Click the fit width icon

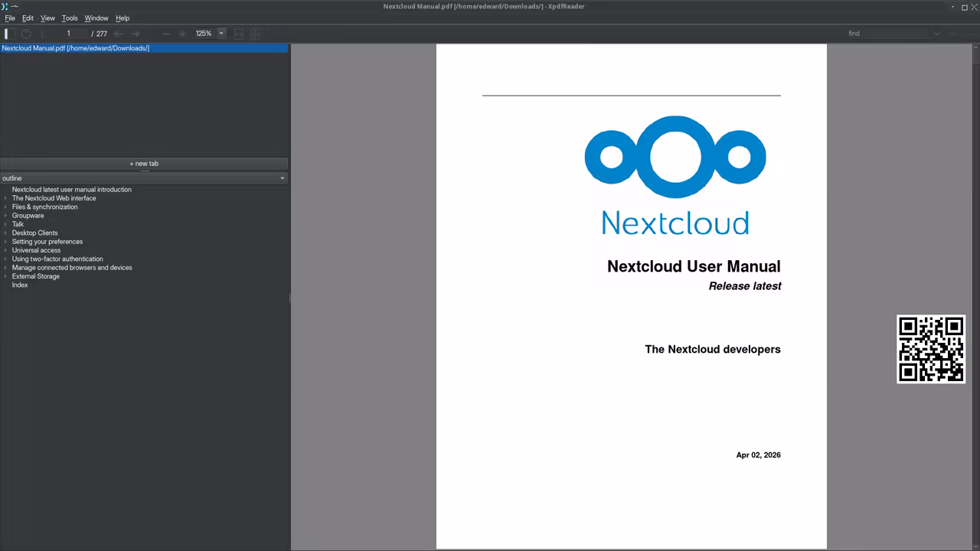(239, 34)
